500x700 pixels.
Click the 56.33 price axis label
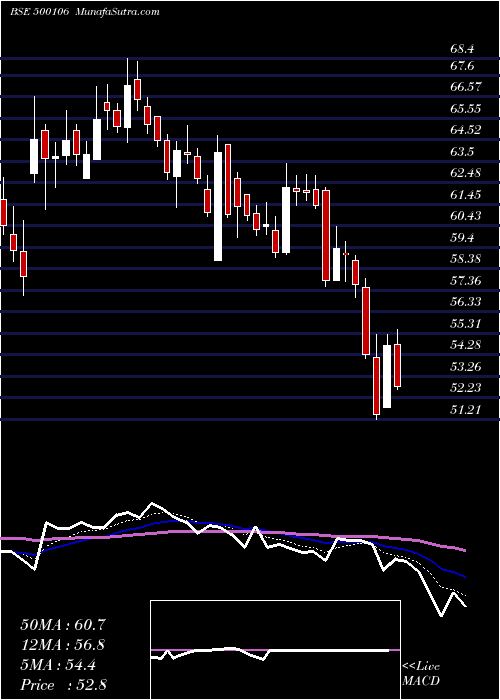coord(466,302)
